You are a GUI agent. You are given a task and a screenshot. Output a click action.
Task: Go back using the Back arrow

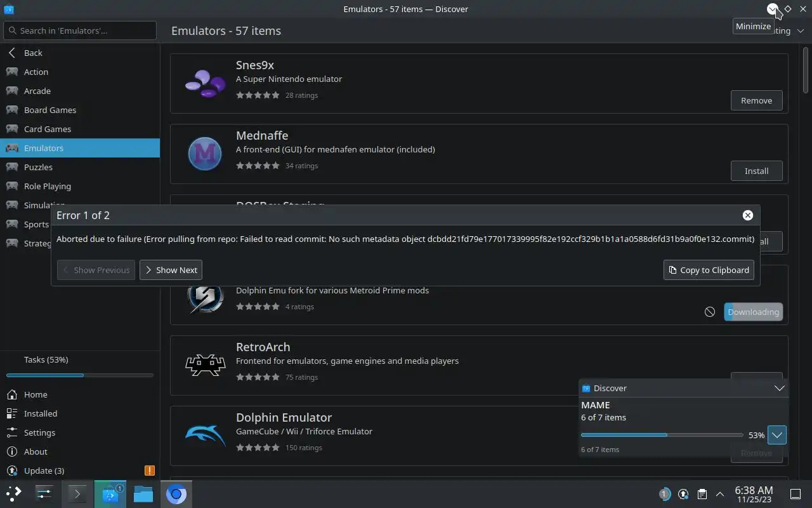point(11,53)
